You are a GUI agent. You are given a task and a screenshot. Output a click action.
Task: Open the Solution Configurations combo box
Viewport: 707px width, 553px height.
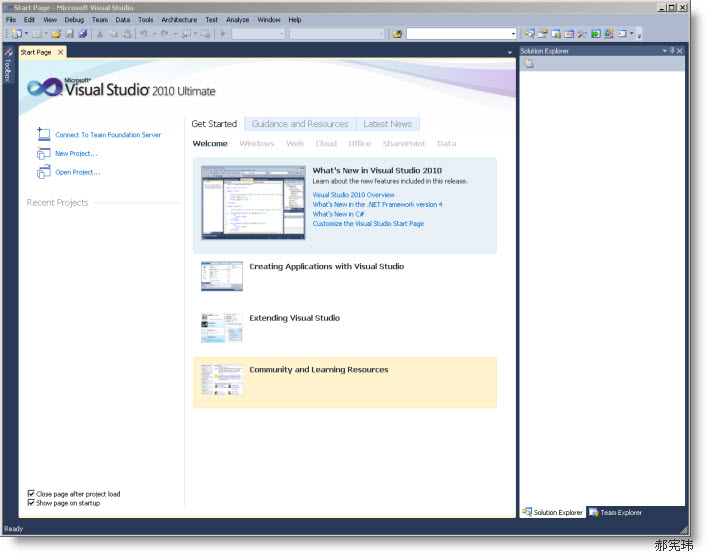[258, 34]
